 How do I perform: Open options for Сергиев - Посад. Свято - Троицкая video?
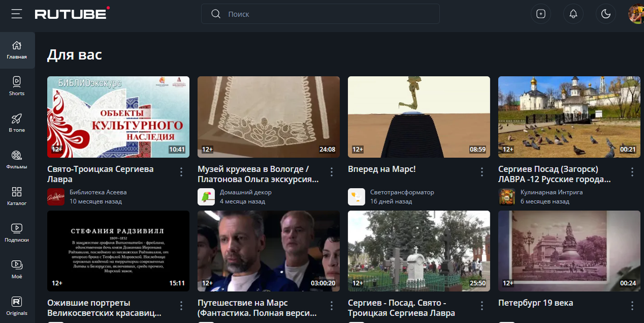point(482,306)
